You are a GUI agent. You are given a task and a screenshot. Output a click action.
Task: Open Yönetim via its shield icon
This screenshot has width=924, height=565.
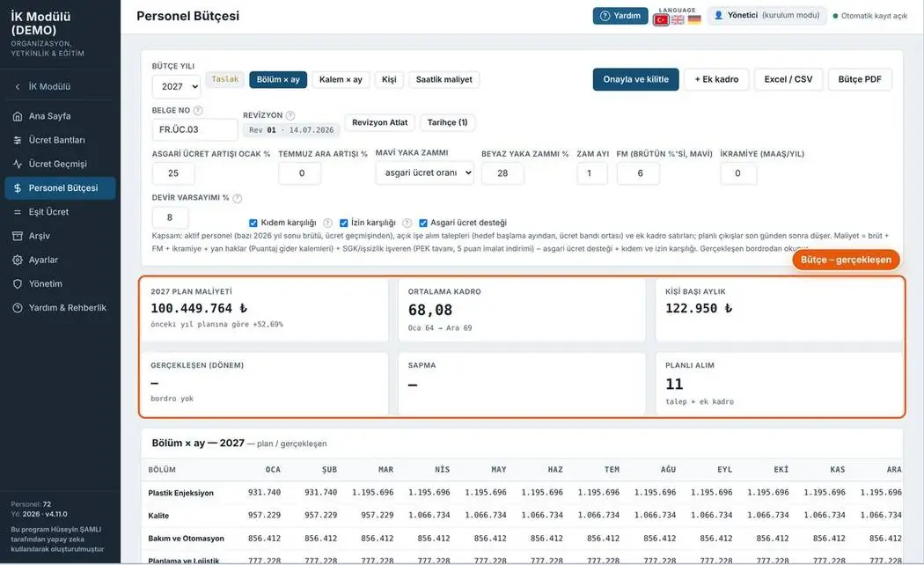18,284
